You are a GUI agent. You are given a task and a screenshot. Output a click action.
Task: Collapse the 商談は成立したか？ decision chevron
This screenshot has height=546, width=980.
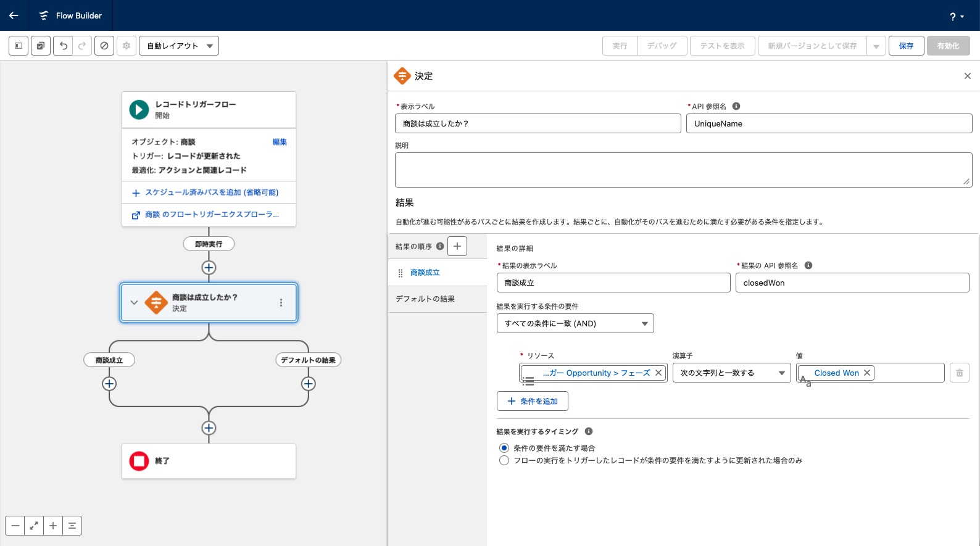[x=134, y=302]
